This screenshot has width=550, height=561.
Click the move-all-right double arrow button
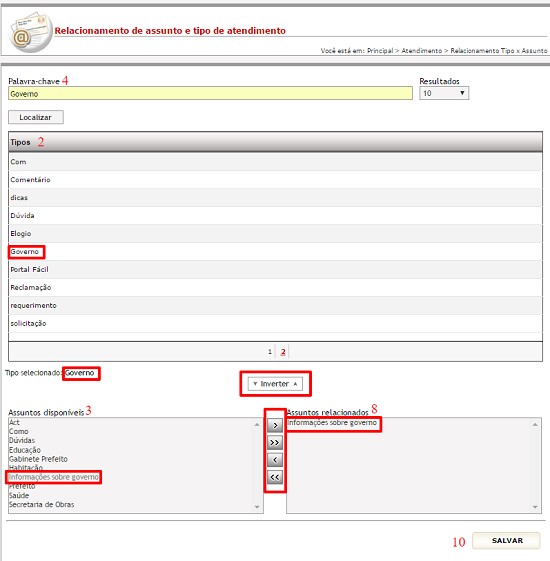click(x=275, y=443)
